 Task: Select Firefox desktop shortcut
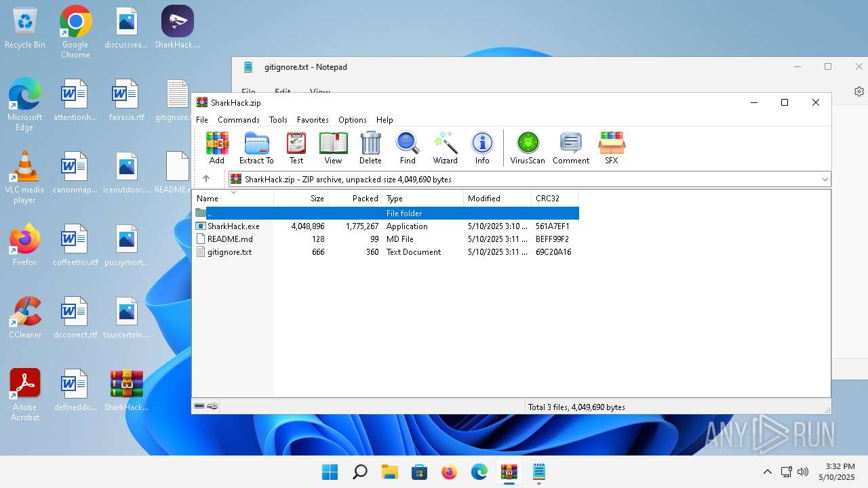[25, 245]
